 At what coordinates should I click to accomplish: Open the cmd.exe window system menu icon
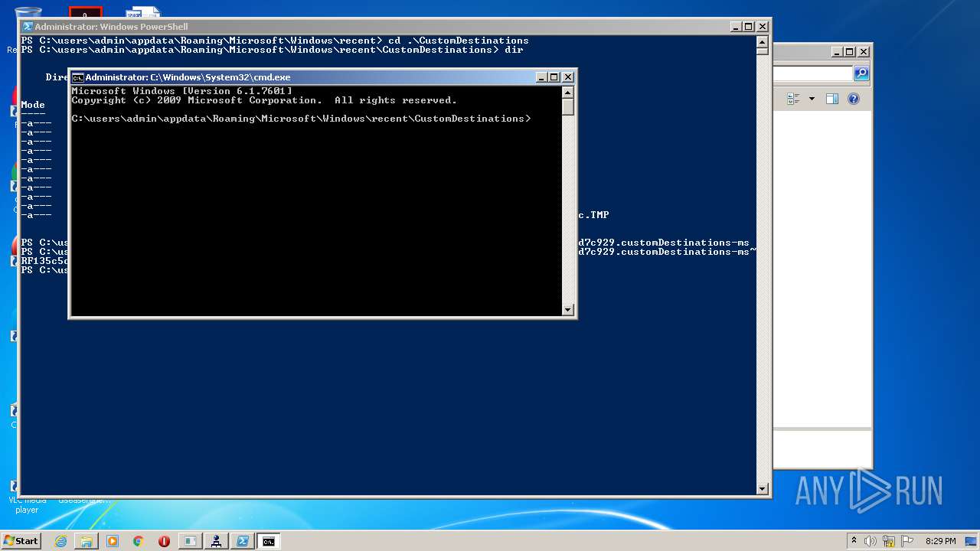point(77,77)
